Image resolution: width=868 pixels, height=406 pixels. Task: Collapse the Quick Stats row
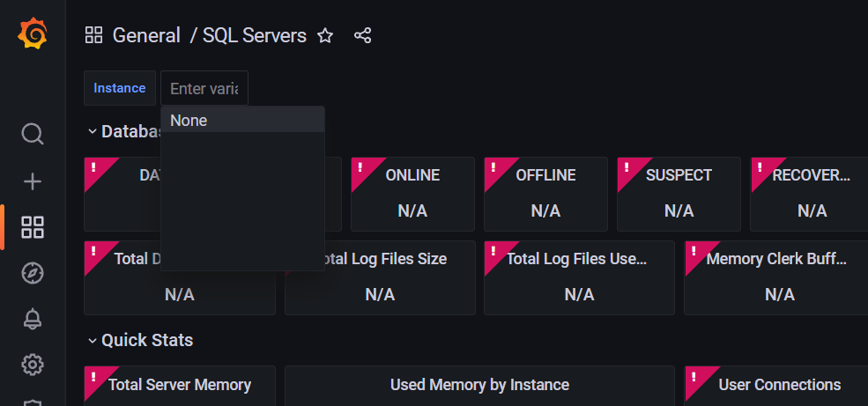93,340
